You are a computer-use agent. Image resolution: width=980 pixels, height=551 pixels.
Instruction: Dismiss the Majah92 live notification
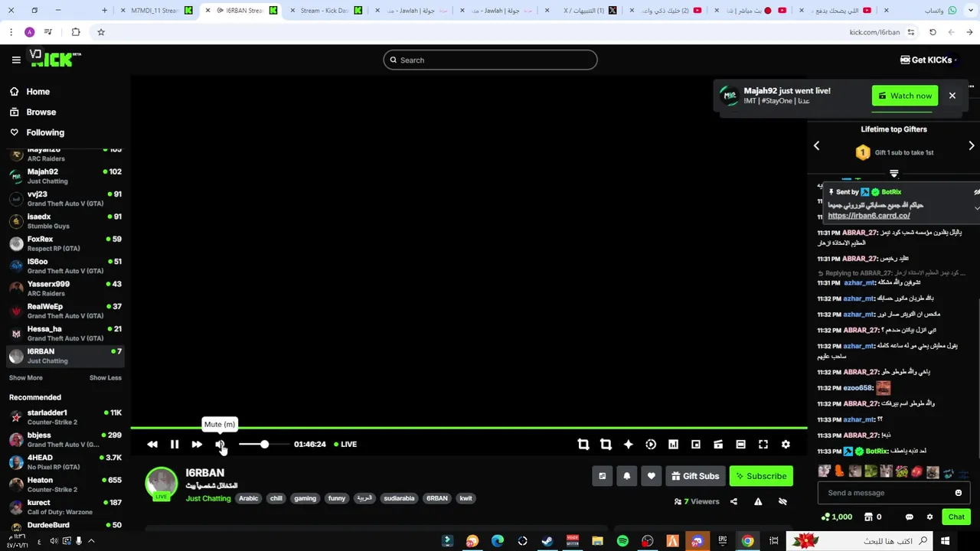pyautogui.click(x=952, y=96)
